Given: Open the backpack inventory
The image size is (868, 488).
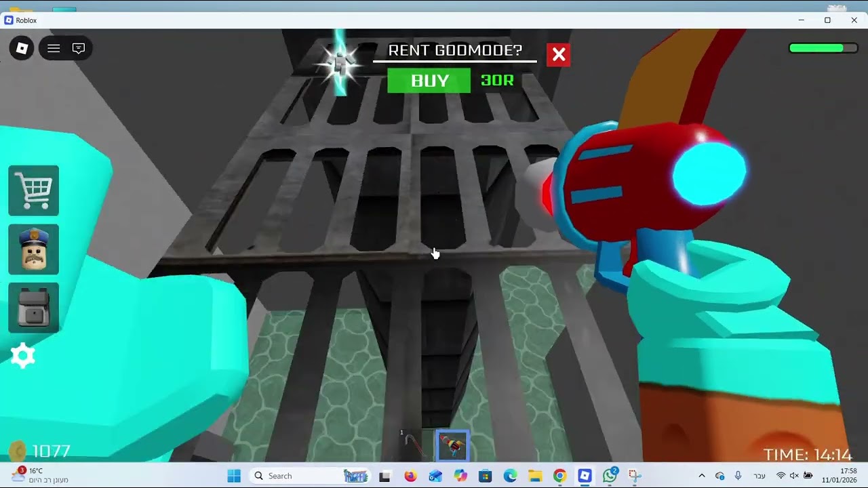Looking at the screenshot, I should [x=33, y=308].
